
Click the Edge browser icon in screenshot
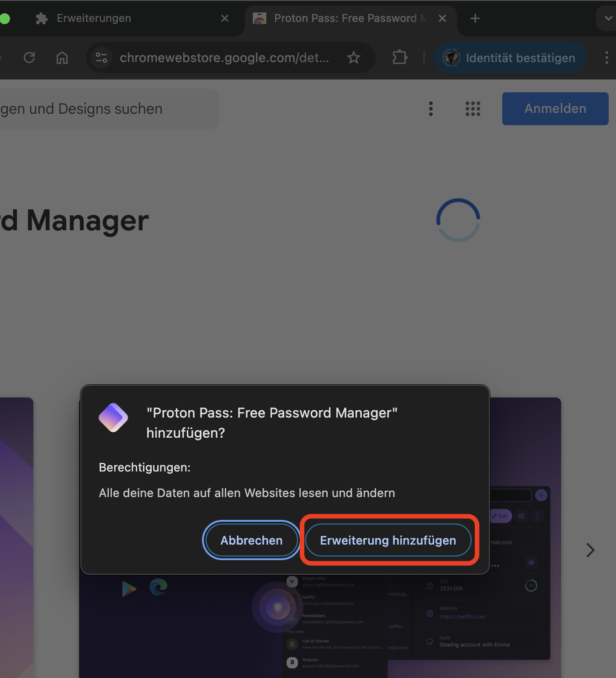[159, 587]
